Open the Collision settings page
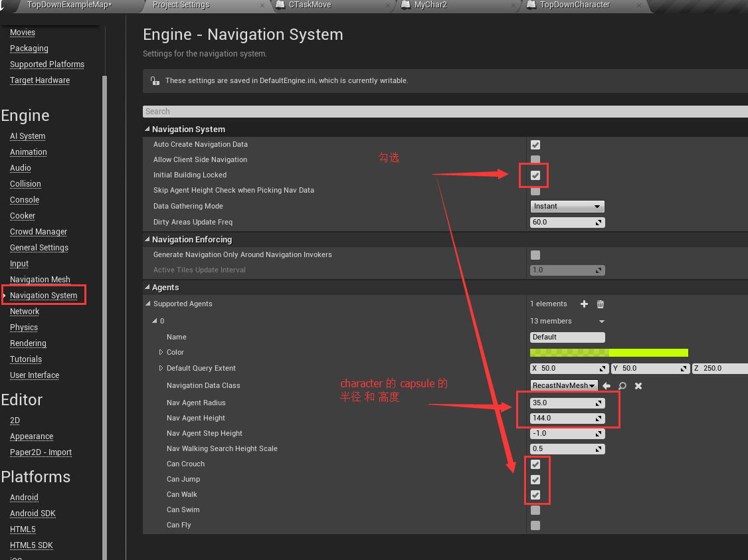 pyautogui.click(x=25, y=183)
